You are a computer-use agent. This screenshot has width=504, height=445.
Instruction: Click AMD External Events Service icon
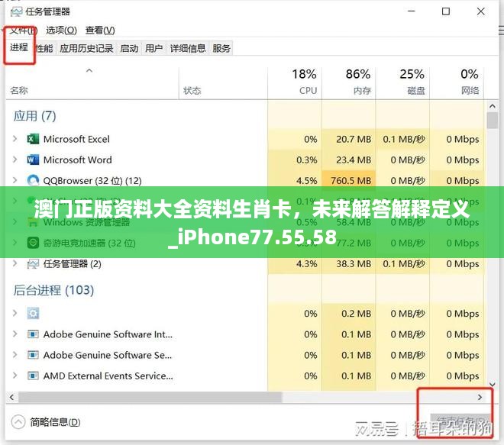pyautogui.click(x=33, y=376)
